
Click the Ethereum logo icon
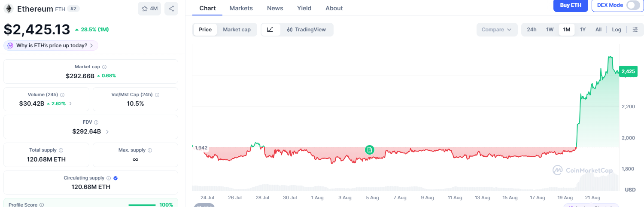tap(9, 9)
